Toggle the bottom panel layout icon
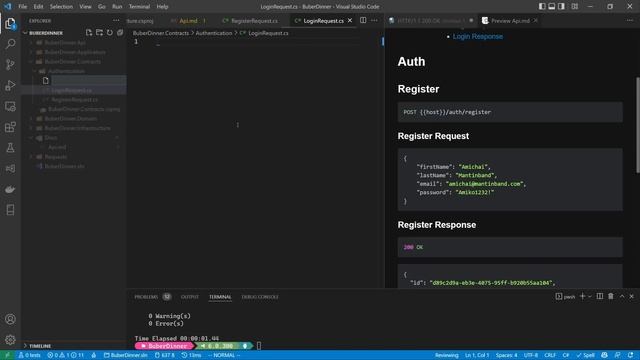 click(x=552, y=7)
